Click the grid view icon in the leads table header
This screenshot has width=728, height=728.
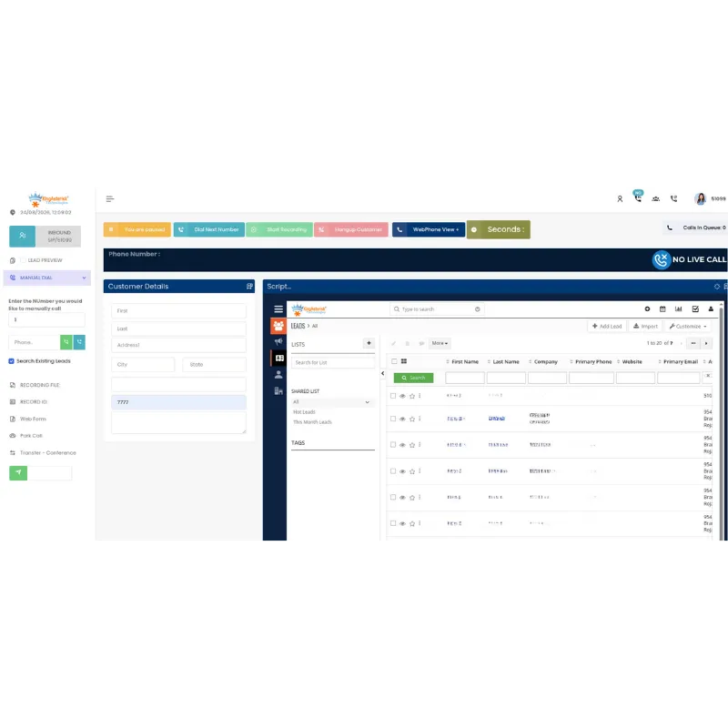pyautogui.click(x=404, y=361)
